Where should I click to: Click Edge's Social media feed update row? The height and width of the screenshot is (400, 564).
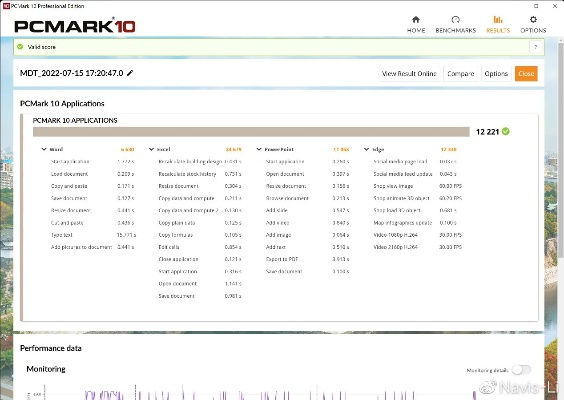click(415, 174)
